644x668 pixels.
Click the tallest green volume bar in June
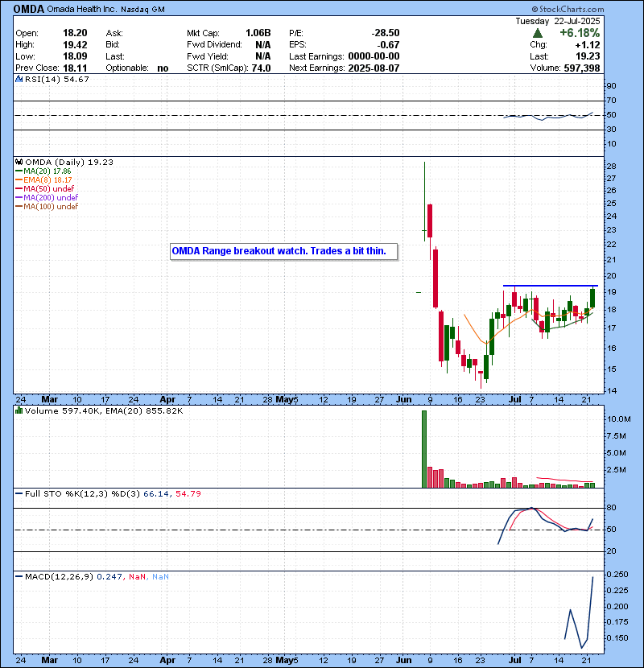point(424,449)
